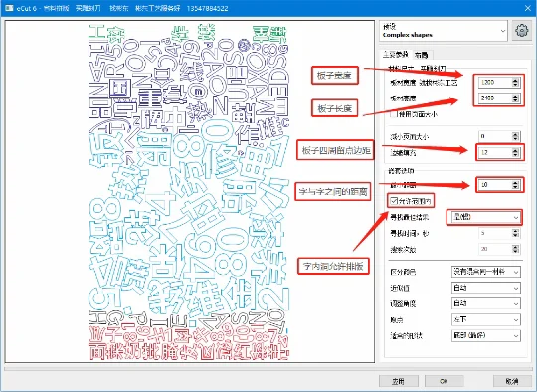Switch to the 主要参数 tab

(396, 55)
